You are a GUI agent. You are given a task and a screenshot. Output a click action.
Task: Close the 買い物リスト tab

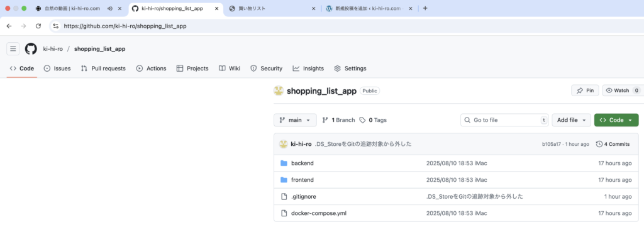tap(314, 8)
